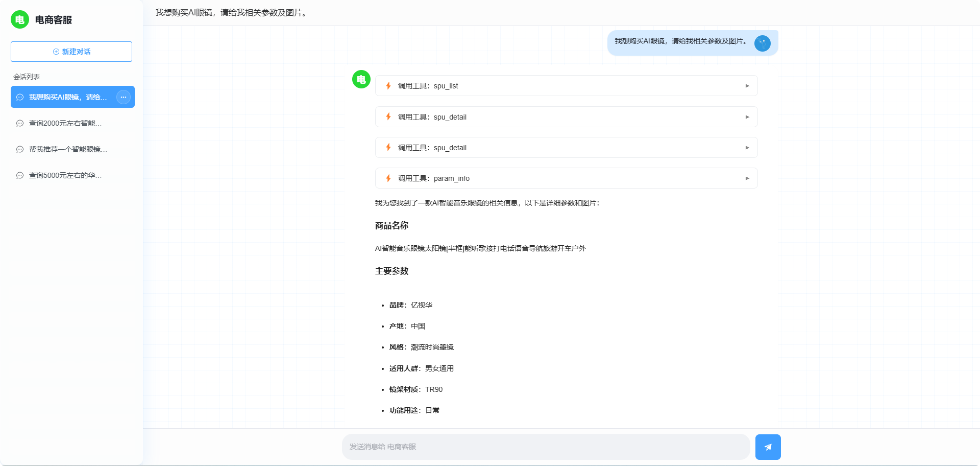Screen dimensions: 980x466
Task: Click the assistant's green avatar beside the tool calls
Action: click(361, 80)
